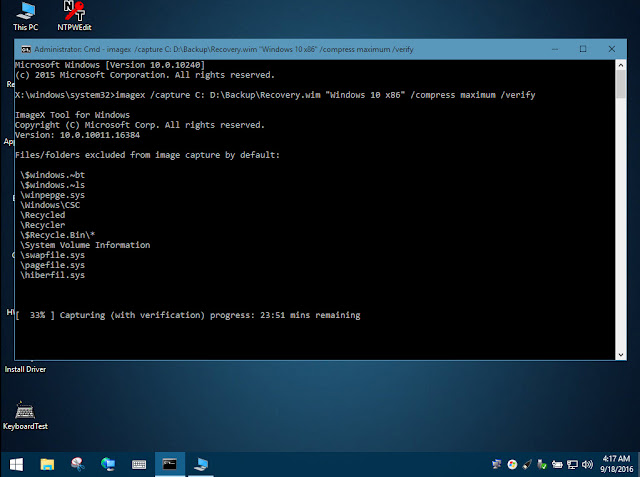
Task: Click the vertical scrollbar thumb in Cmd
Action: (621, 84)
